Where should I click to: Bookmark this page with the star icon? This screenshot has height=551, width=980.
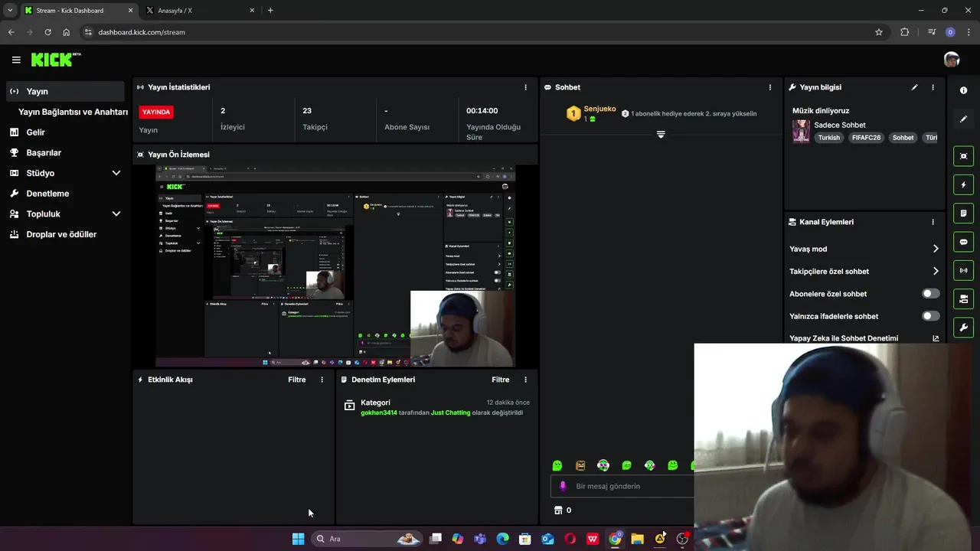click(879, 32)
